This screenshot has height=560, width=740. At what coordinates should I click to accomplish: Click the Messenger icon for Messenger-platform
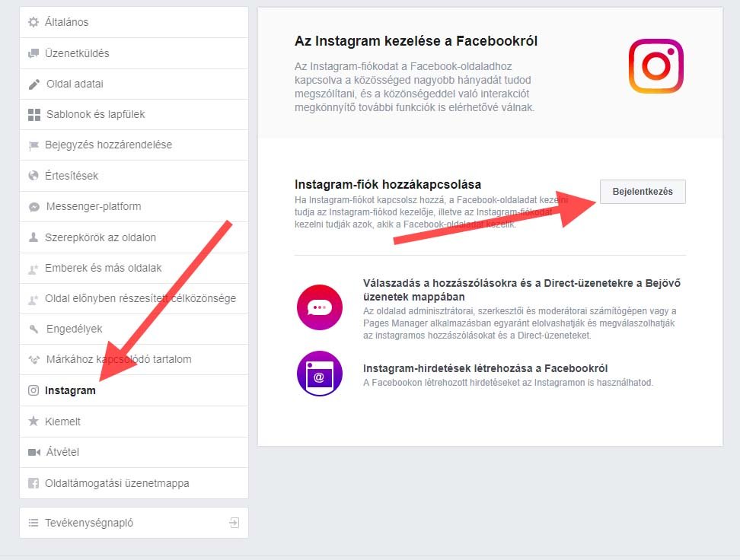click(34, 207)
